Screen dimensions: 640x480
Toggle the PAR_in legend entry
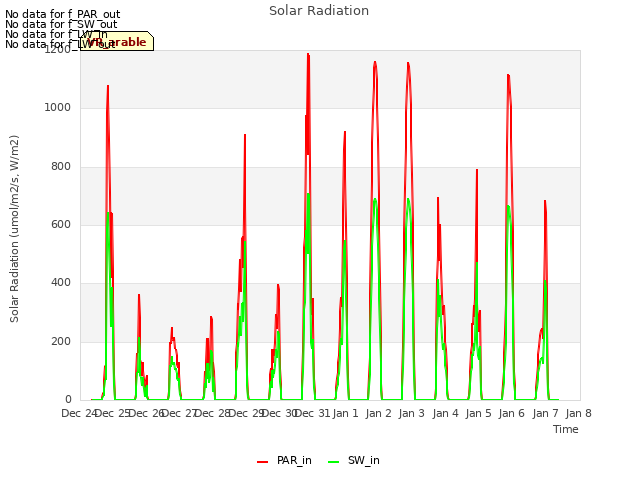tap(284, 460)
